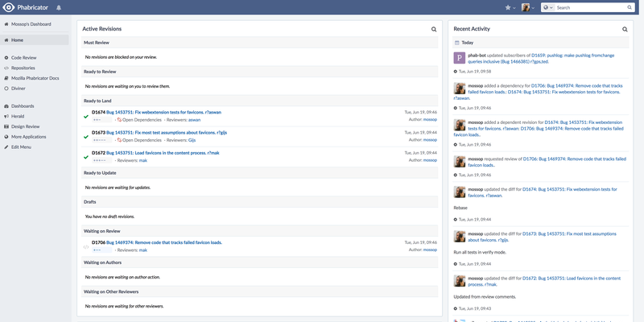This screenshot has width=644, height=322.
Task: Click the Code Review gear icon
Action: [x=6, y=58]
